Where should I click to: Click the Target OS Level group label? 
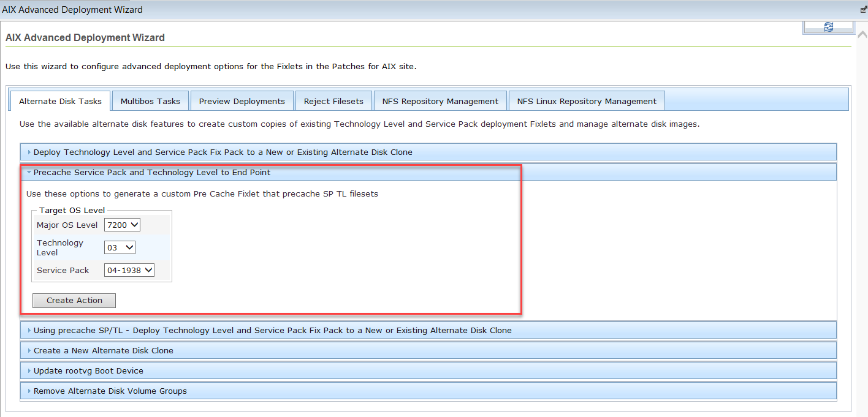click(x=72, y=210)
